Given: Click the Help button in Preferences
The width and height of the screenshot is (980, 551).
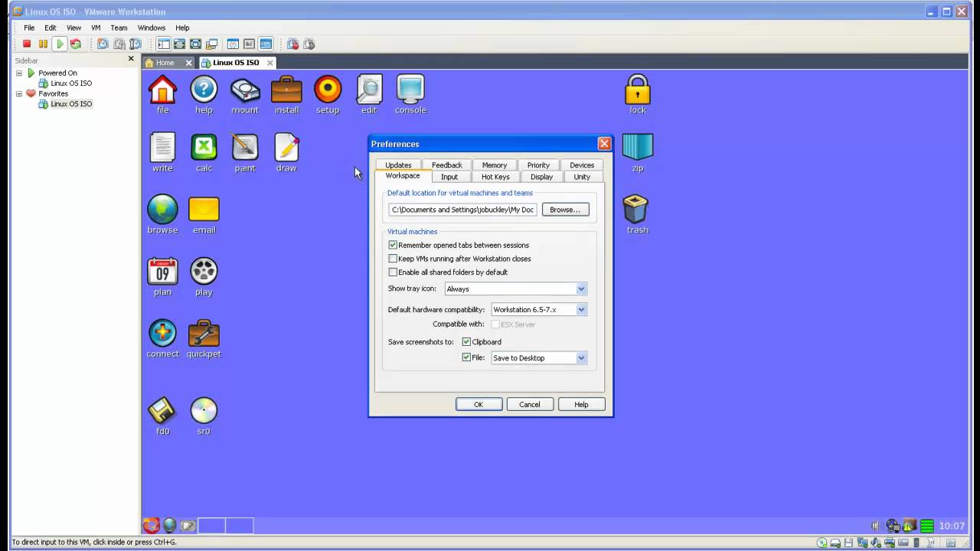Looking at the screenshot, I should click(x=581, y=405).
